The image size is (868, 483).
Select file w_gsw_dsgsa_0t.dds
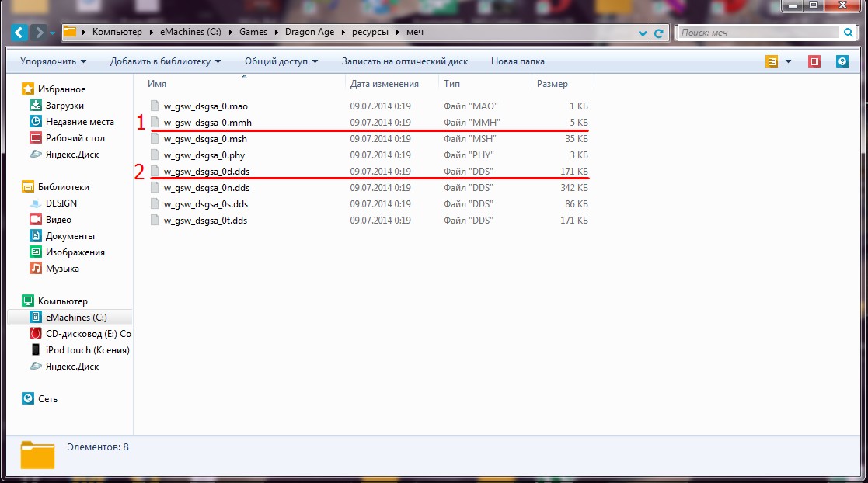pos(205,221)
